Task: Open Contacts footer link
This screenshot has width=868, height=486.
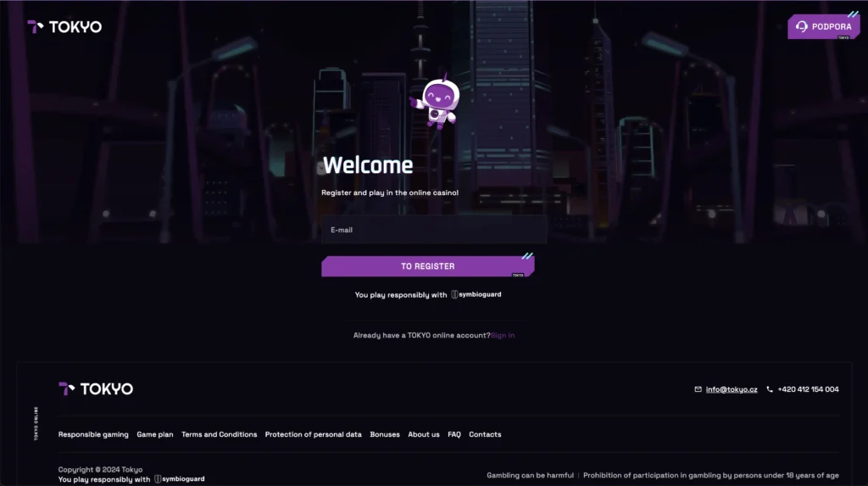Action: pos(485,434)
